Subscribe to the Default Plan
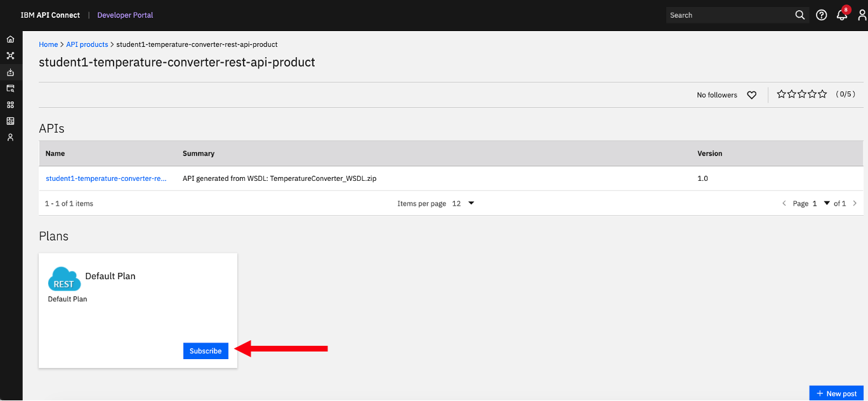The width and height of the screenshot is (868, 401). pos(206,351)
